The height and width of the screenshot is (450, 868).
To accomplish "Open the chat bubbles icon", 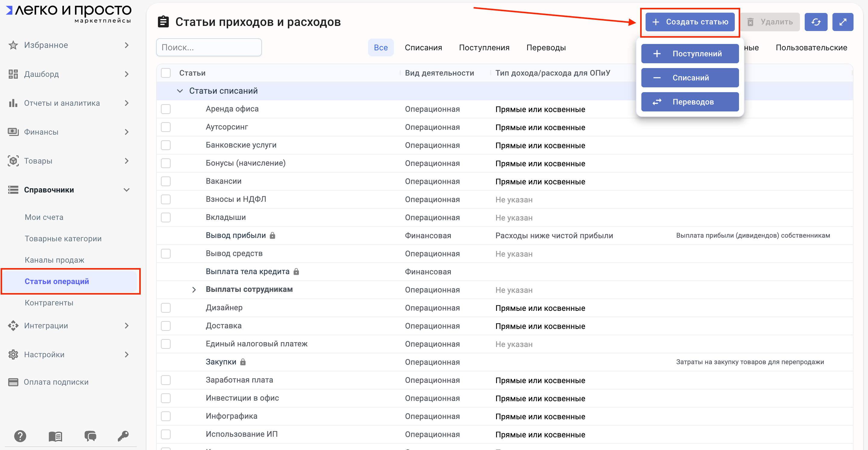I will click(90, 436).
